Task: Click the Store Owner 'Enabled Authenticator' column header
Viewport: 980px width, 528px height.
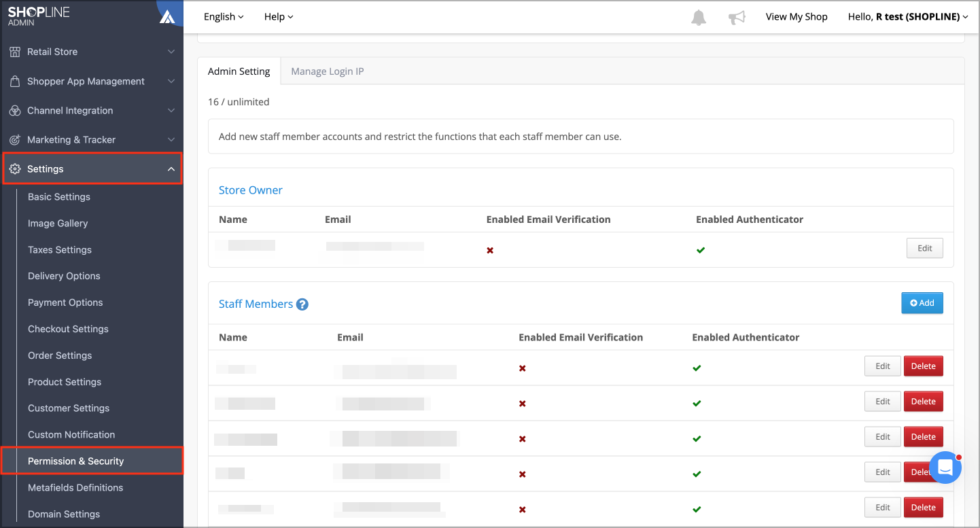Action: coord(750,219)
